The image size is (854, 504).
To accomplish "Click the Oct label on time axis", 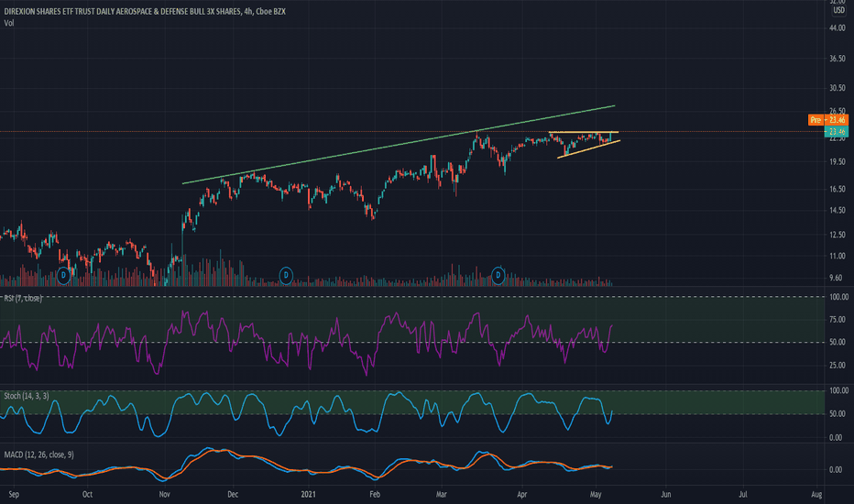I will coord(87,495).
